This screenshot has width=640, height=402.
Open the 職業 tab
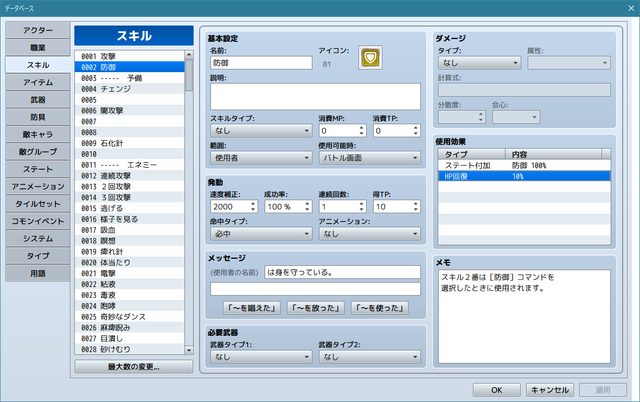tap(38, 48)
